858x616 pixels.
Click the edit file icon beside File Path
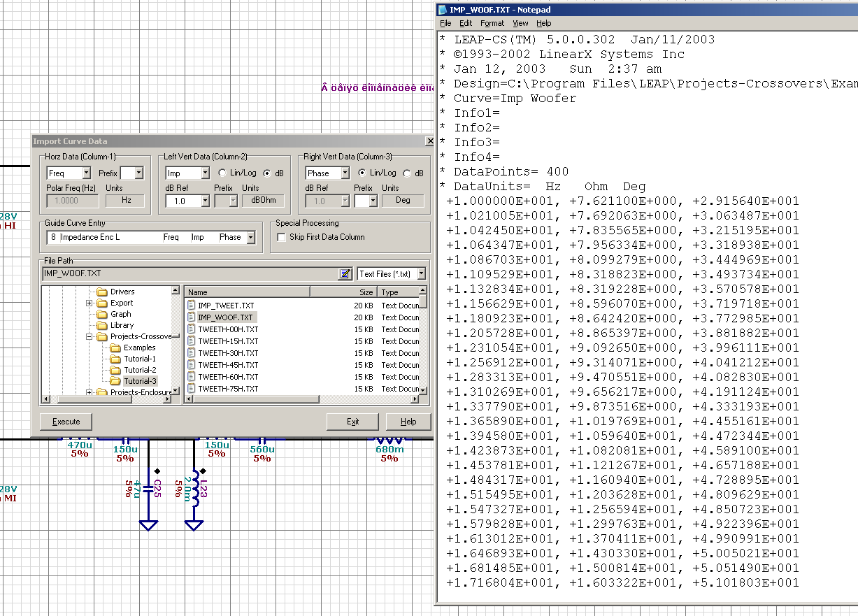coord(345,274)
